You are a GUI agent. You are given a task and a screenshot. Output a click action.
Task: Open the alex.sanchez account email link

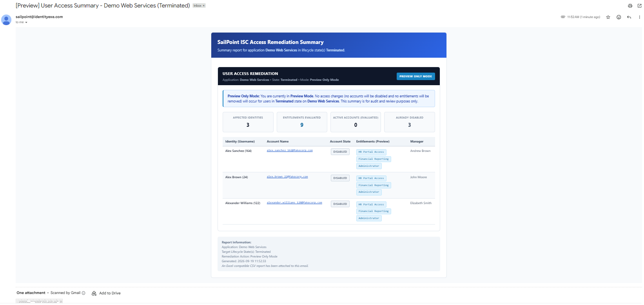pos(290,150)
